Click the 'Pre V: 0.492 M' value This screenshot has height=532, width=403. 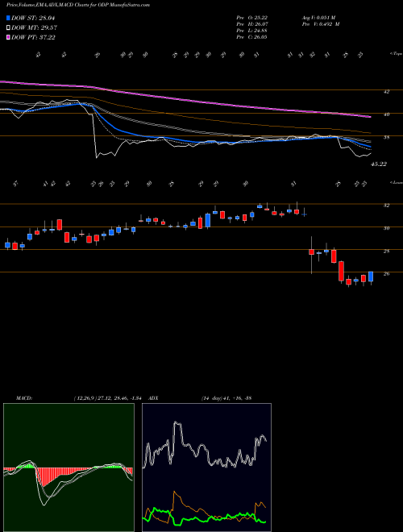[320, 24]
